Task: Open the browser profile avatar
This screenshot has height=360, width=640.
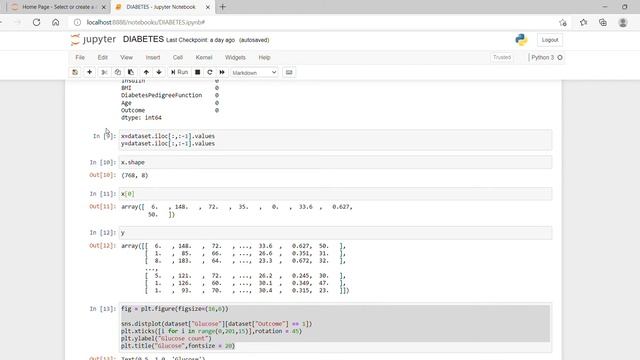Action: [x=623, y=23]
